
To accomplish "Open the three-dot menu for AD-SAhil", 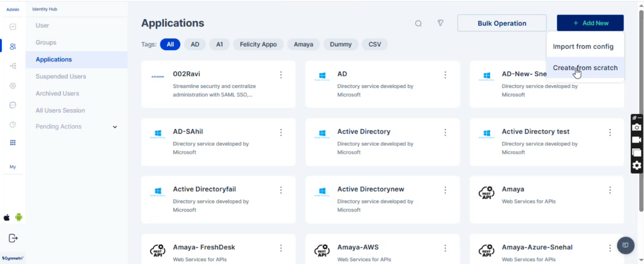I will (x=281, y=132).
